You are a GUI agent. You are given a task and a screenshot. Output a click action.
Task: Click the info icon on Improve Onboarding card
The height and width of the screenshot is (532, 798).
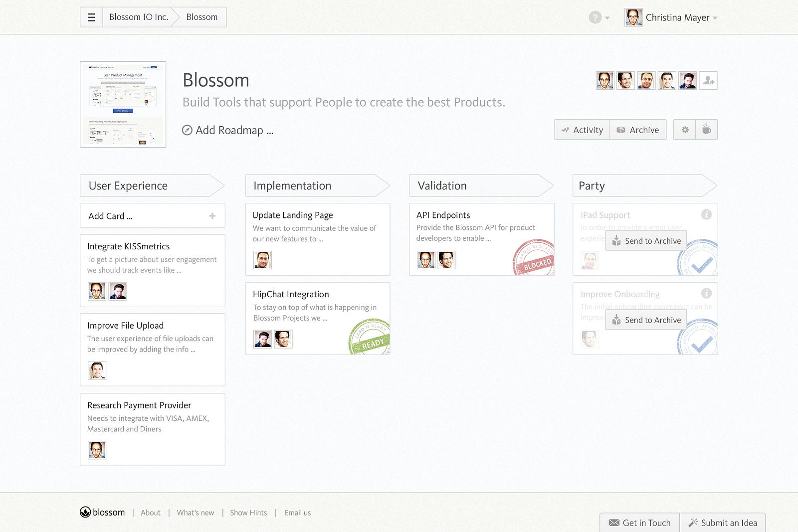[706, 293]
